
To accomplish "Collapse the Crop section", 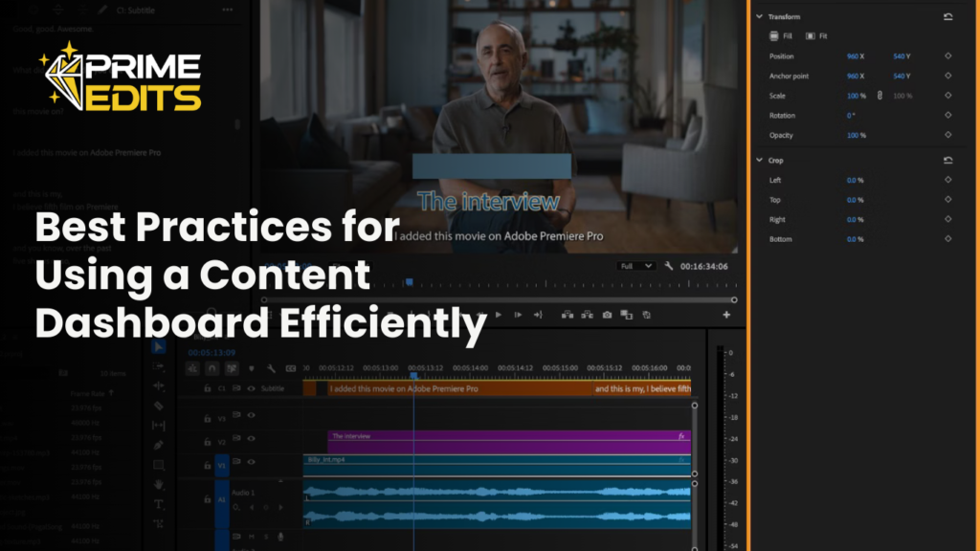I will tap(760, 161).
